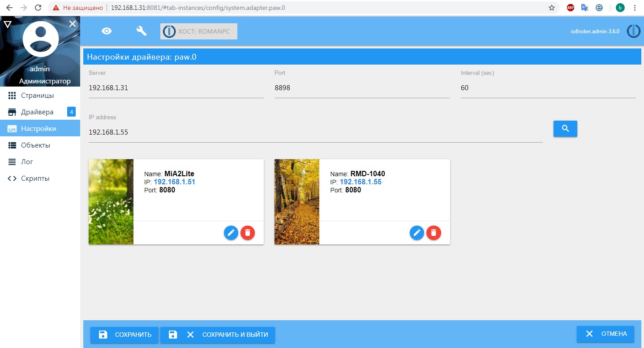Click the СОХРАНИТЬ save button
The image size is (644, 348).
125,335
